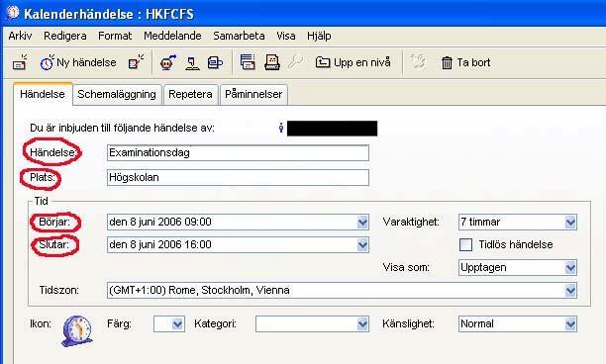This screenshot has width=606, height=364.
Task: Switch to the Påminnelser tab
Action: pos(253,95)
